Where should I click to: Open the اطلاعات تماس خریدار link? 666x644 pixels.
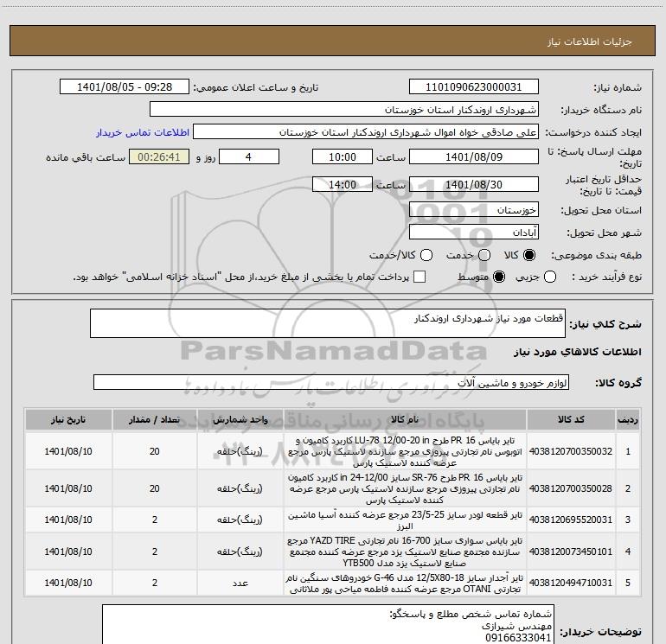(143, 132)
